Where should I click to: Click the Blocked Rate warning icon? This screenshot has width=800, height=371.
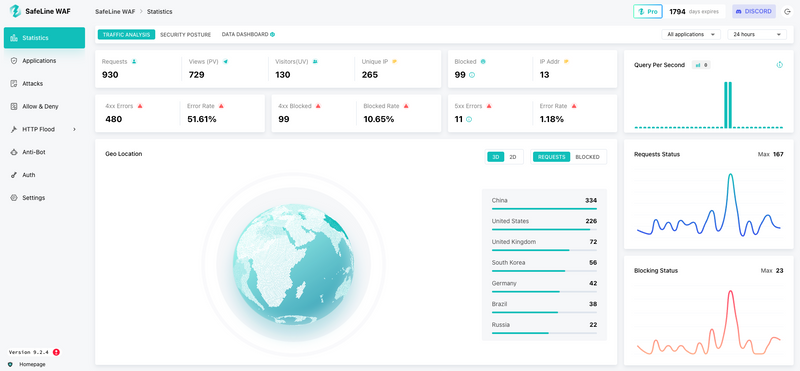point(406,106)
